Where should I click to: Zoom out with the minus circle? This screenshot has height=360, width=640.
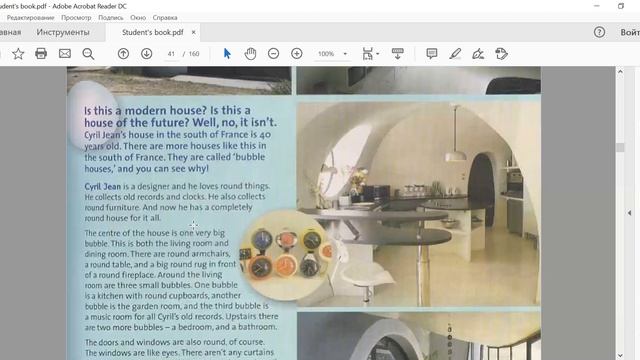pyautogui.click(x=273, y=54)
